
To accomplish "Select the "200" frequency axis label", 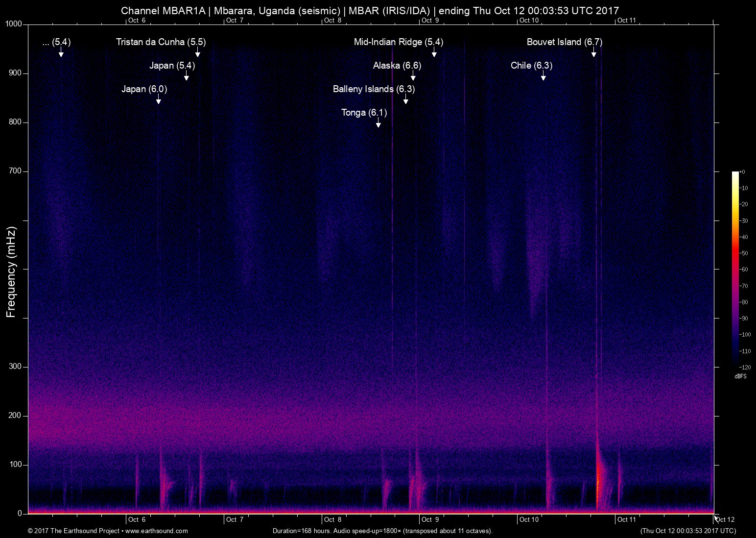I will coord(16,416).
